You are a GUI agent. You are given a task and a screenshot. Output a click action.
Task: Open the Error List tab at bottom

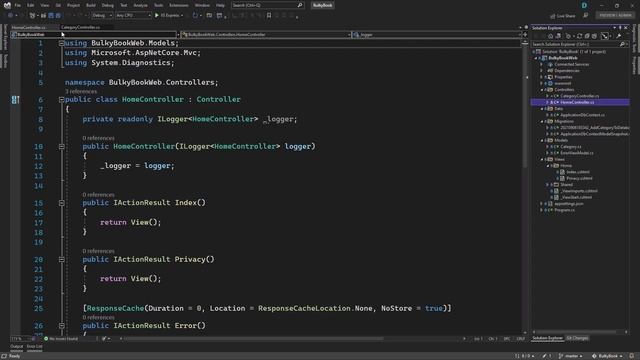(35, 347)
